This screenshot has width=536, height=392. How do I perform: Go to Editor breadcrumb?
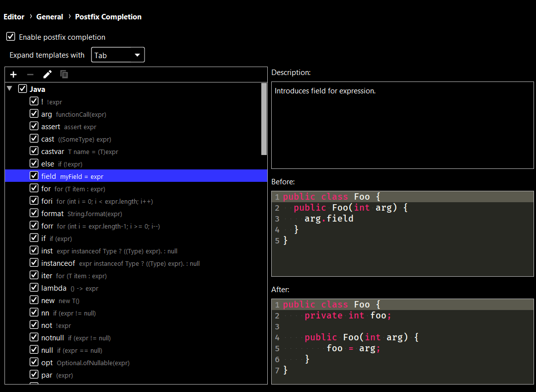[x=14, y=17]
